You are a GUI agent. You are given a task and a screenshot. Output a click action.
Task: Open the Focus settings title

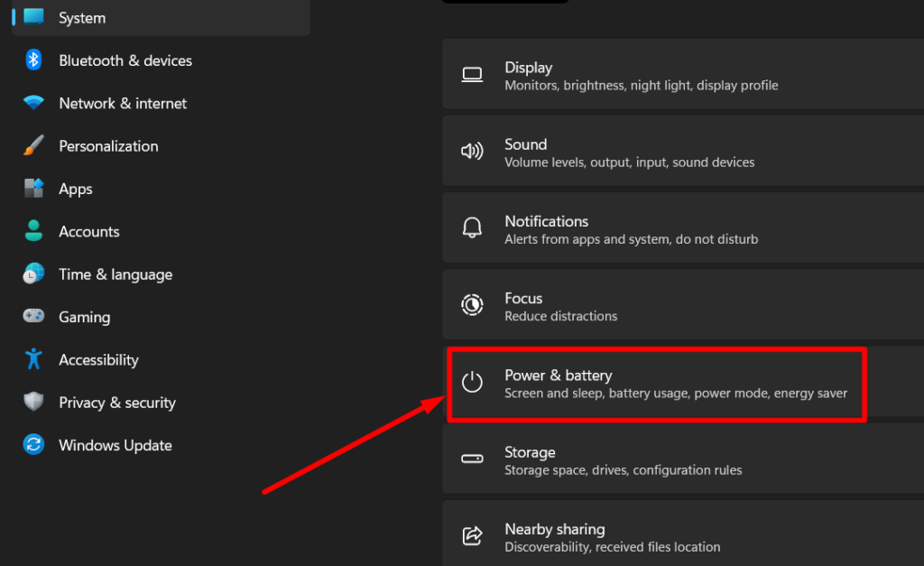(523, 298)
